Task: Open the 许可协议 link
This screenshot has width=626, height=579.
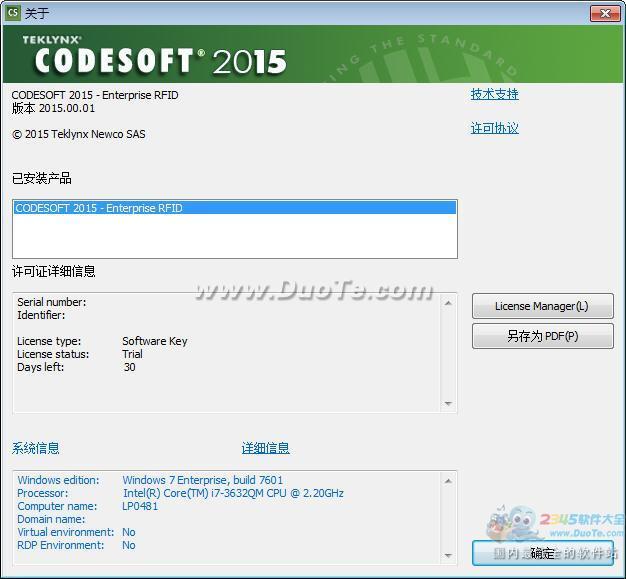Action: click(x=494, y=128)
